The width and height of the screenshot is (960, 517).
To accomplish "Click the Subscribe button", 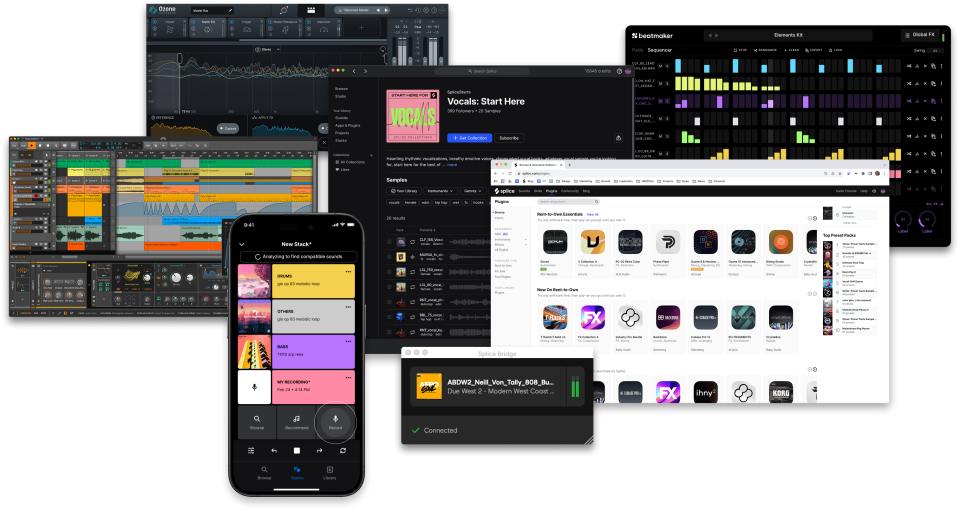I will click(x=509, y=138).
